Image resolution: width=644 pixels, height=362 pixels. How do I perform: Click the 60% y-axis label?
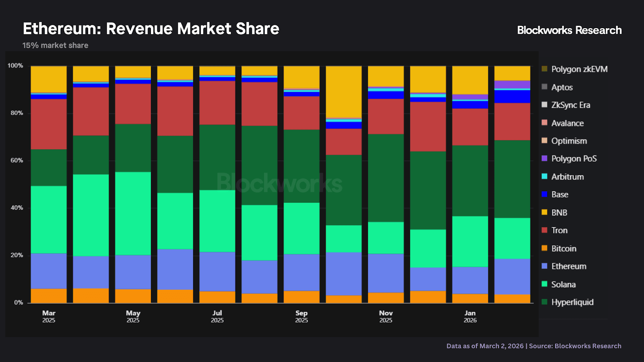(17, 160)
